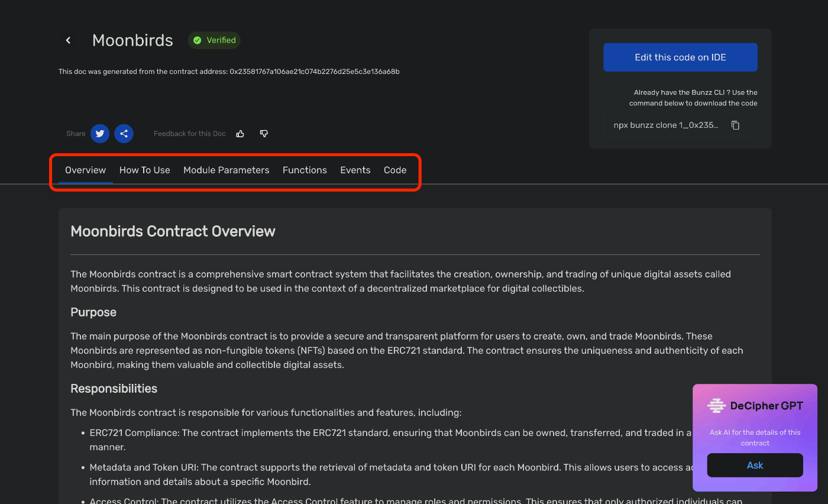828x504 pixels.
Task: Click Ask AI for the details text
Action: (x=755, y=438)
